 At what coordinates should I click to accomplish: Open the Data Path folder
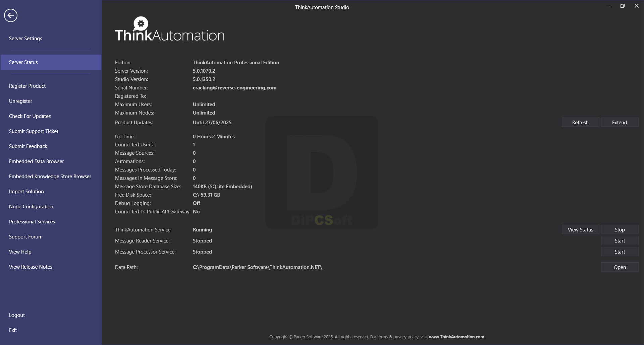point(620,267)
